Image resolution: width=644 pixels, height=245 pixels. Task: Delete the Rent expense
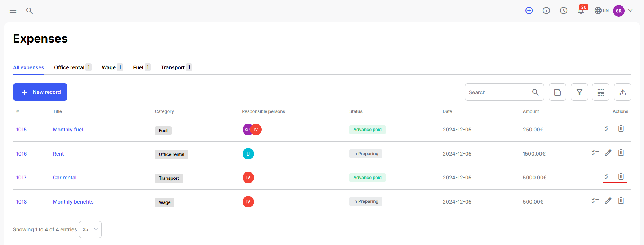621,153
